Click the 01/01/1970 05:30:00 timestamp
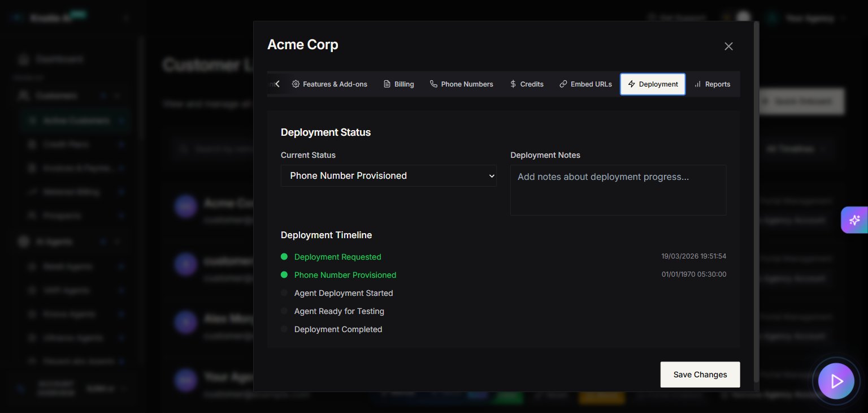Viewport: 868px width, 413px height. click(x=694, y=274)
